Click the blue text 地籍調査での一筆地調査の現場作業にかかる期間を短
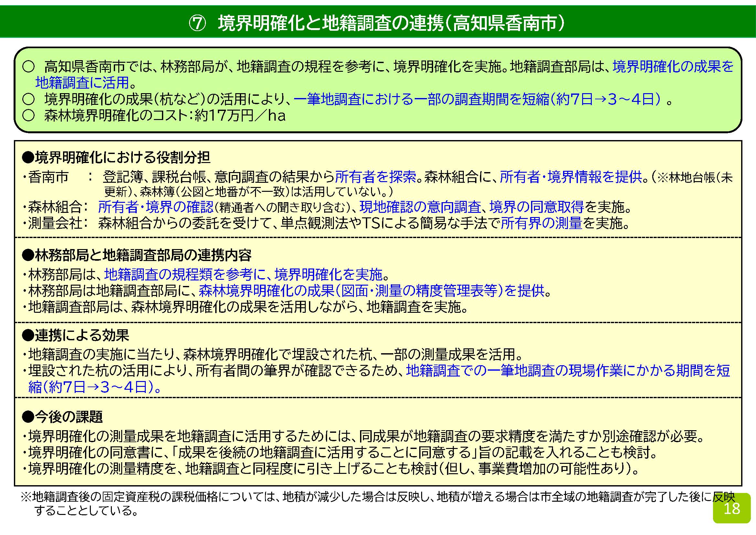This screenshot has height=535, width=756. pos(568,371)
